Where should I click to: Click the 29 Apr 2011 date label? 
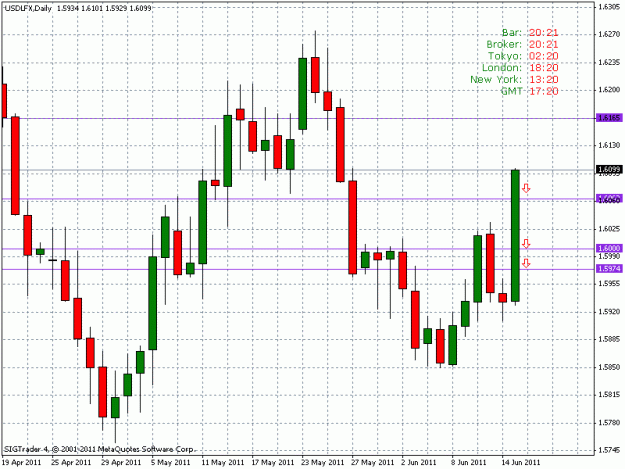(121, 462)
